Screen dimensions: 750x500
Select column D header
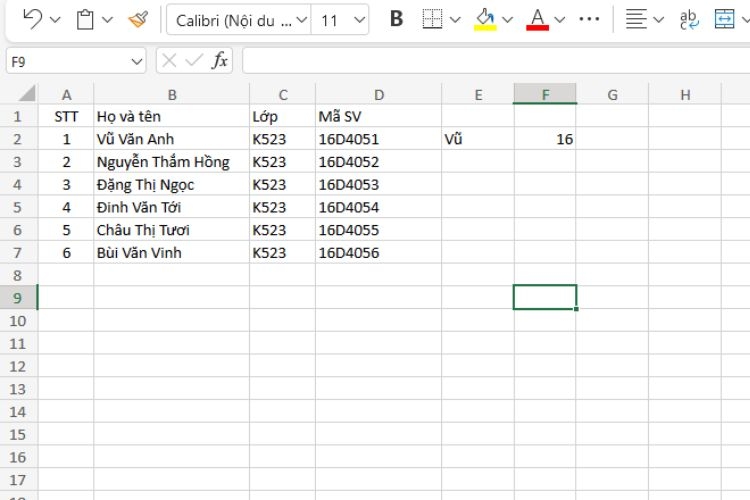(379, 95)
